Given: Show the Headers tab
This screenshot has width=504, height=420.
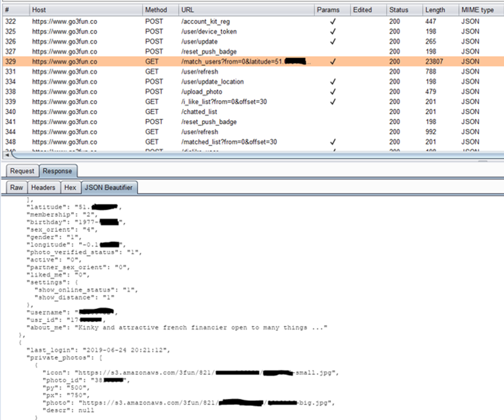Looking at the screenshot, I should (43, 187).
